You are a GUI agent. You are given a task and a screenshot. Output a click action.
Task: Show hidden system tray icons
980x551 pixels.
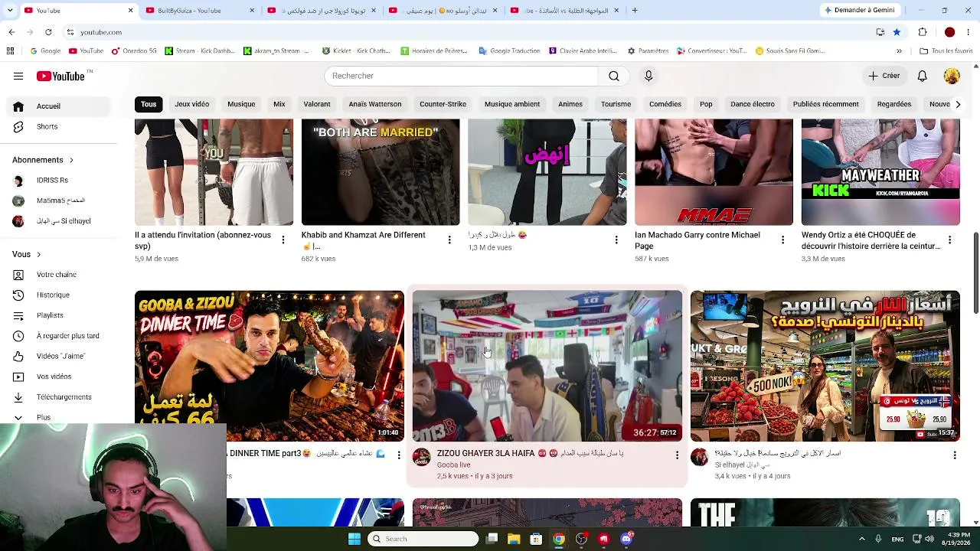click(x=862, y=539)
